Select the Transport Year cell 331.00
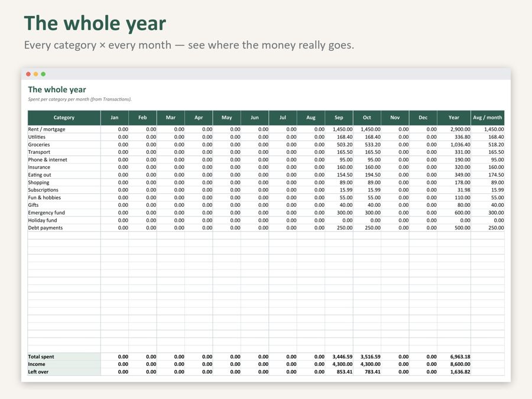 (454, 152)
